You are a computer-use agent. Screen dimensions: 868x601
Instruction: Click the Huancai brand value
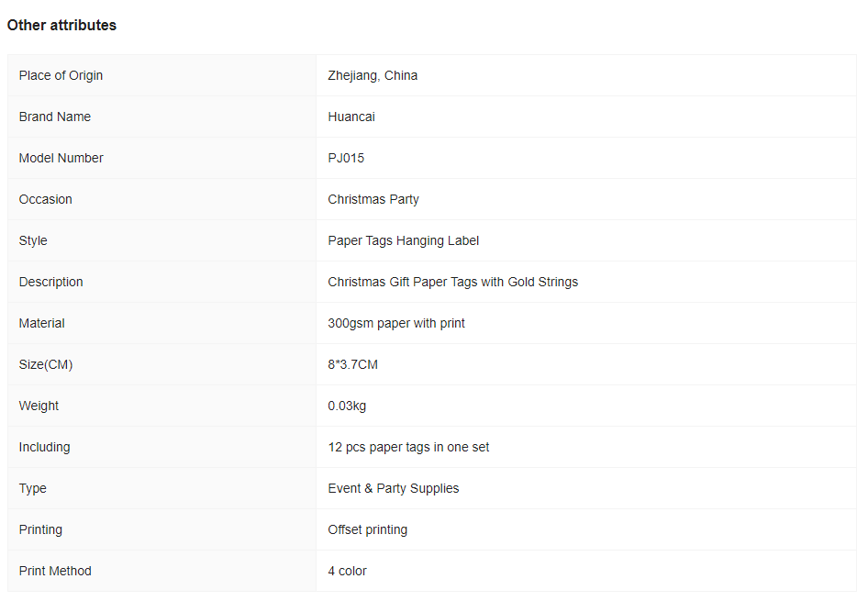351,117
